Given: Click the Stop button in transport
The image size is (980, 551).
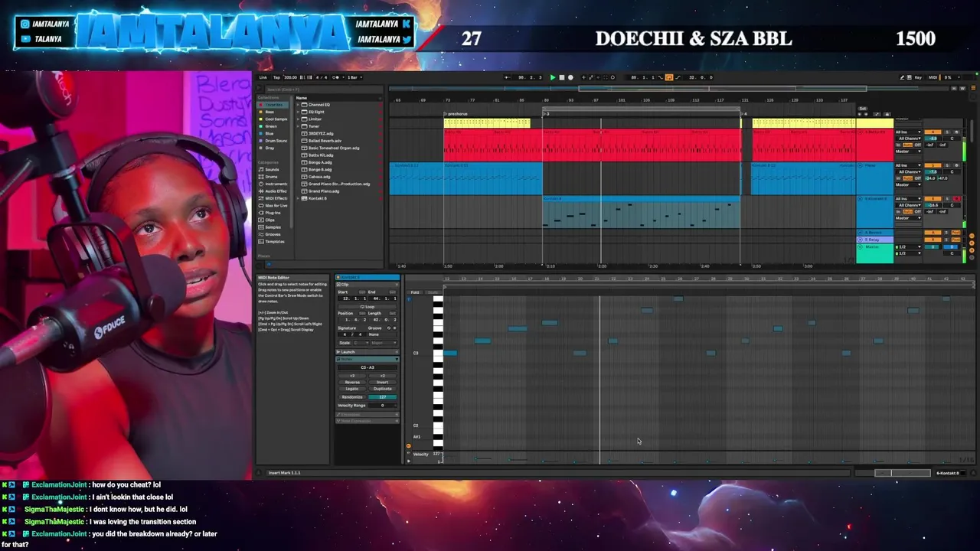Looking at the screenshot, I should [562, 77].
